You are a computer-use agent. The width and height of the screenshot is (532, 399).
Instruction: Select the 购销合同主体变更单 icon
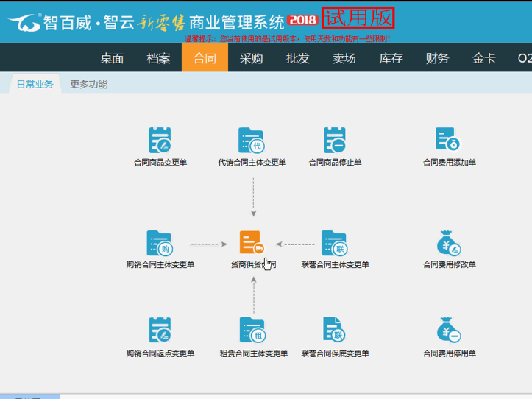coord(160,243)
